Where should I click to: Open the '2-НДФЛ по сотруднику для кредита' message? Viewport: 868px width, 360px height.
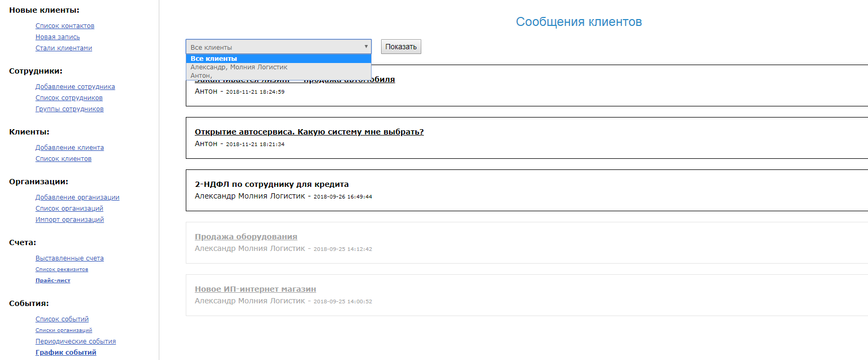(272, 184)
